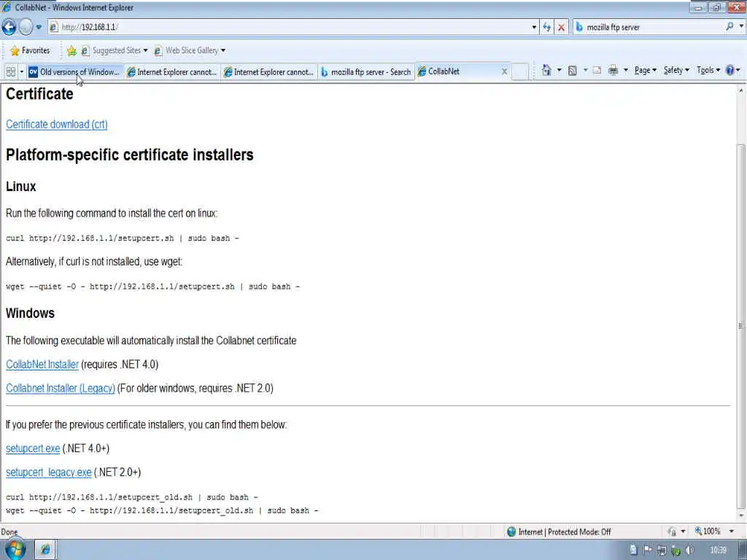Click the browser Back arrow button
This screenshot has height=560, width=747.
click(9, 27)
